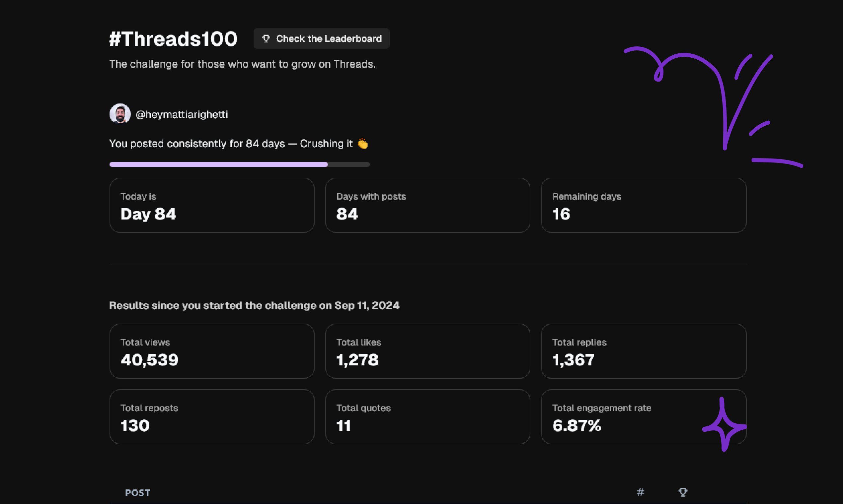Click the #Threads100 page heading
This screenshot has height=504, width=843.
pos(173,38)
